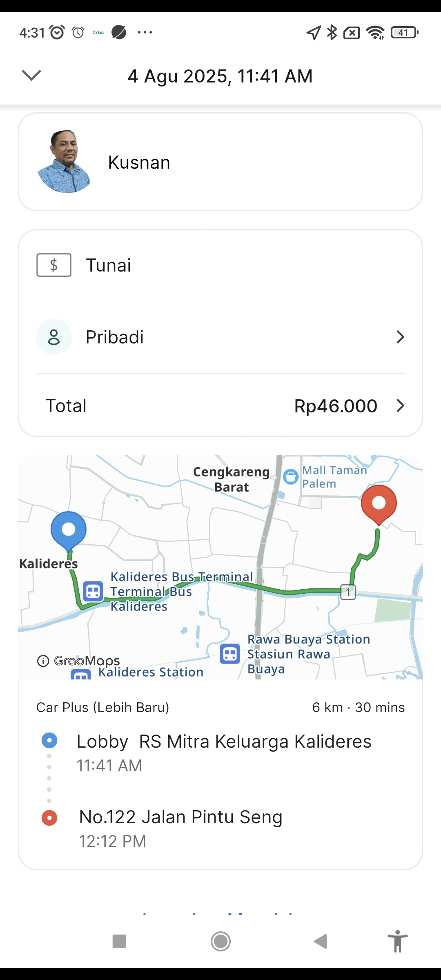Tap the red destination pin on the map
The width and height of the screenshot is (441, 980).
[x=379, y=504]
